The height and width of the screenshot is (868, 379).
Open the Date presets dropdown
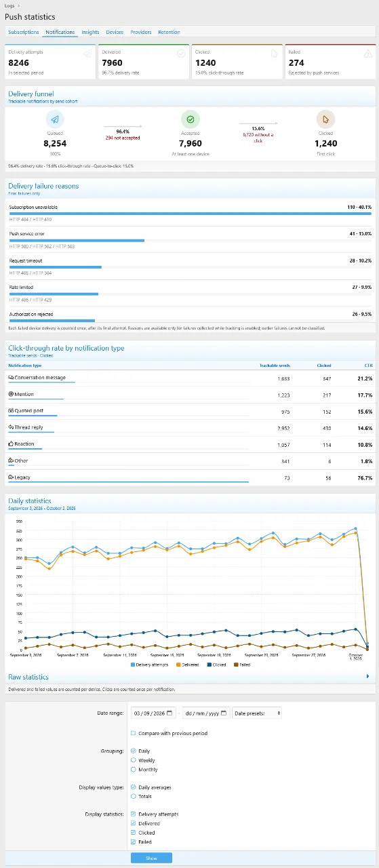(x=257, y=713)
